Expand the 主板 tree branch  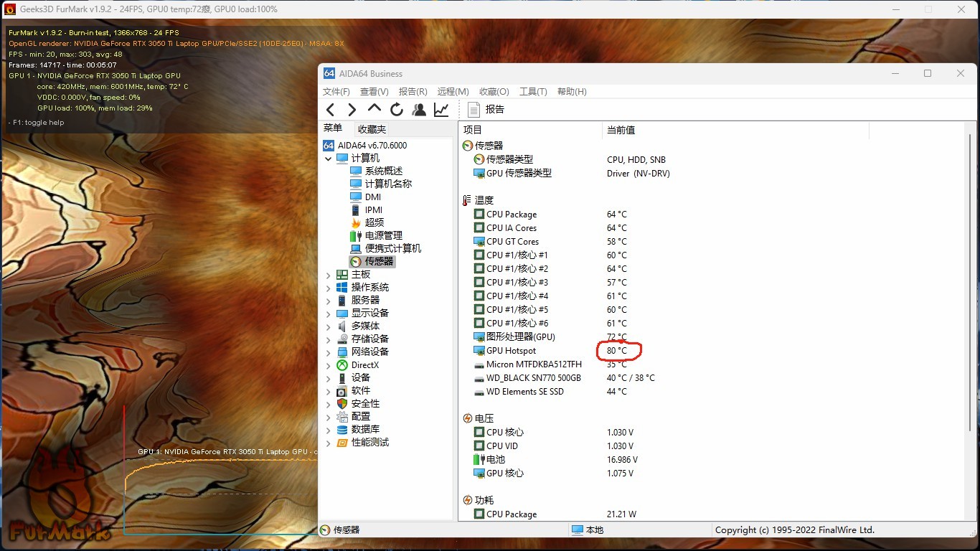click(329, 275)
